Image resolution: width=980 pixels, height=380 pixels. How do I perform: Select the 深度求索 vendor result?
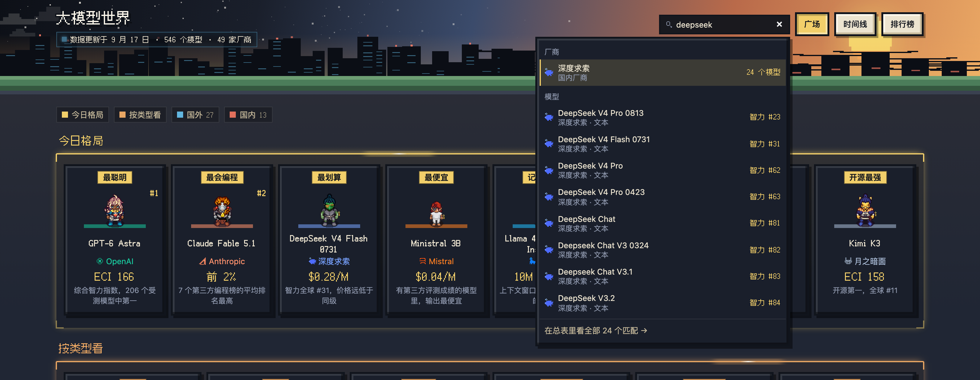[662, 72]
